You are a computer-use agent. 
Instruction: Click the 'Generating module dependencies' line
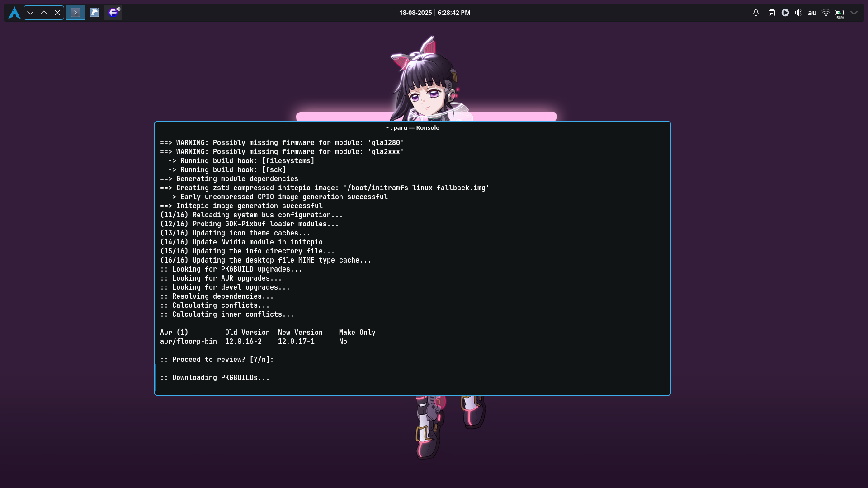click(229, 179)
